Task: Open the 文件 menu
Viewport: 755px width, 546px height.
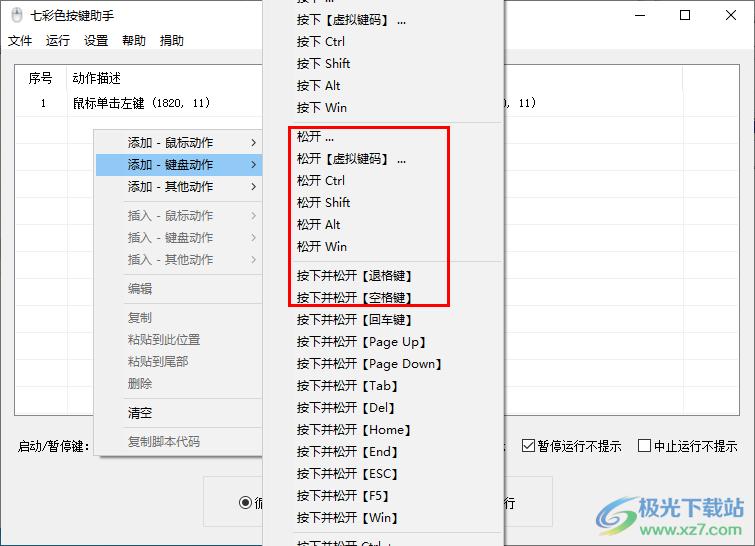Action: point(20,41)
